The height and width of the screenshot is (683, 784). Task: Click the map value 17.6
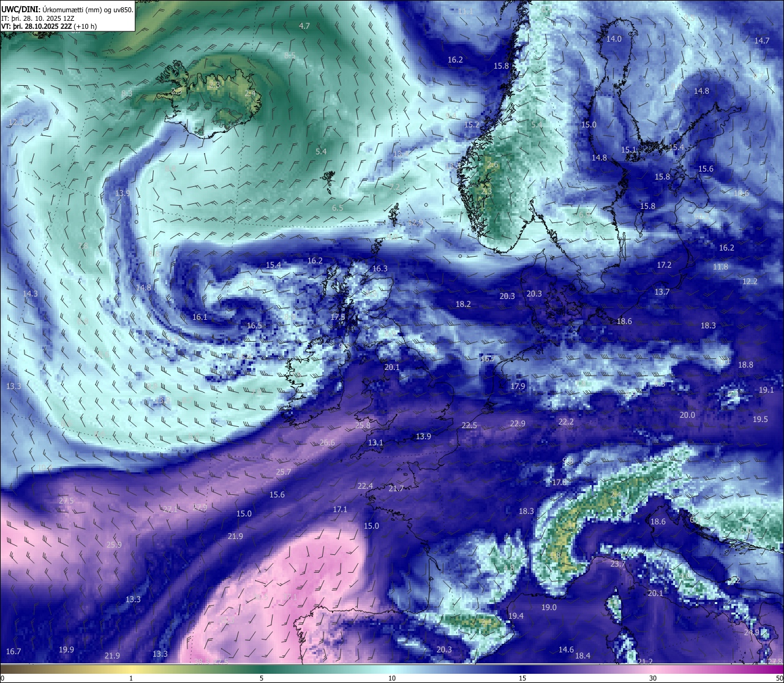coord(559,482)
